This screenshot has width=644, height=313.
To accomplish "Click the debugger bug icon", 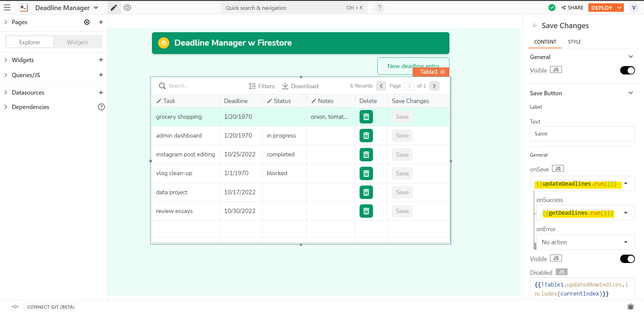I will pos(630,307).
